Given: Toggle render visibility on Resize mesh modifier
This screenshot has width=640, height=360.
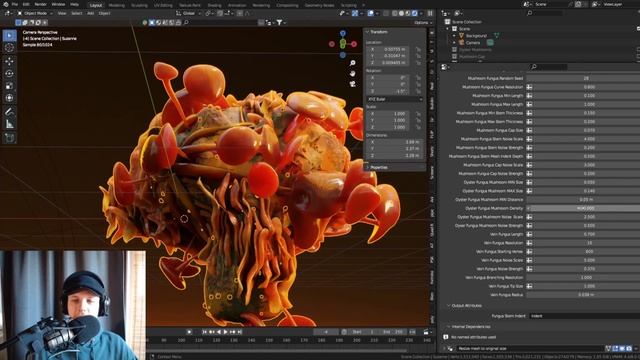Looking at the screenshot, I should click(629, 349).
